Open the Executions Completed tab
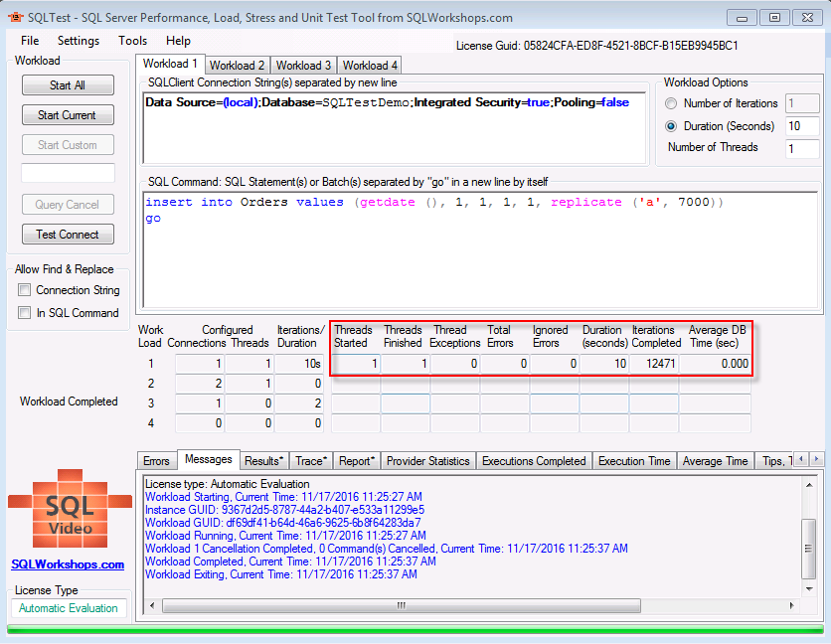 (534, 461)
